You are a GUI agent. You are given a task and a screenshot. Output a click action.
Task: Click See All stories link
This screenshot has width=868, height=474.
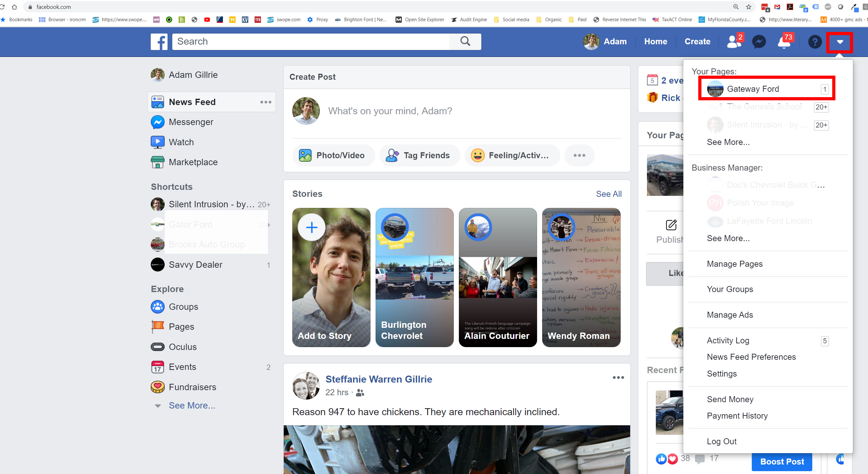coord(609,194)
